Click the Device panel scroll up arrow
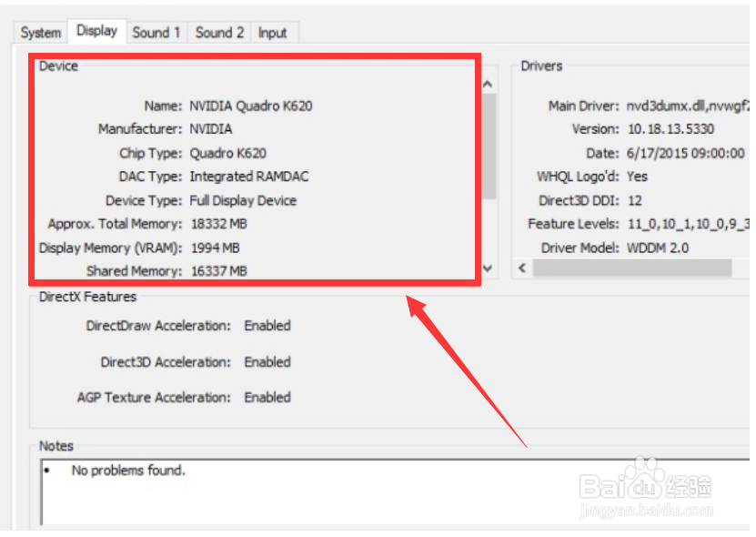 [488, 85]
